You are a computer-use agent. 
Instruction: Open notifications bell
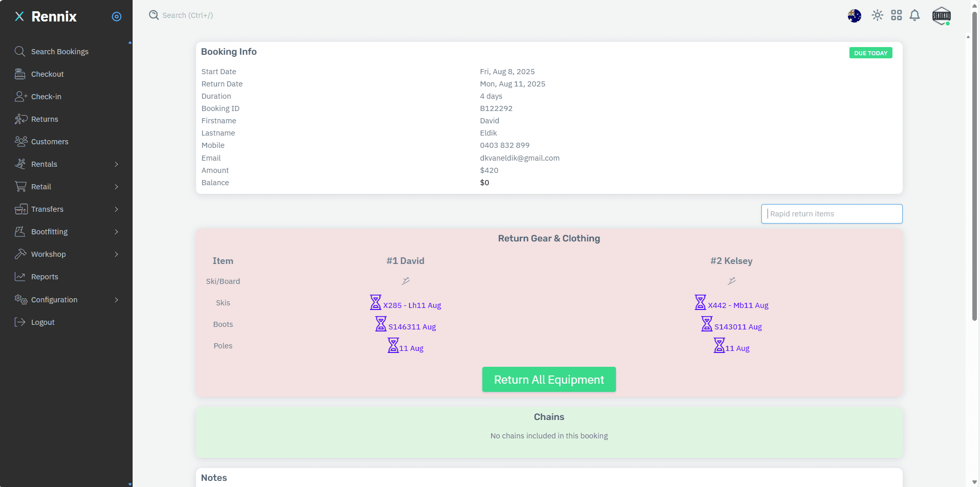pyautogui.click(x=915, y=15)
